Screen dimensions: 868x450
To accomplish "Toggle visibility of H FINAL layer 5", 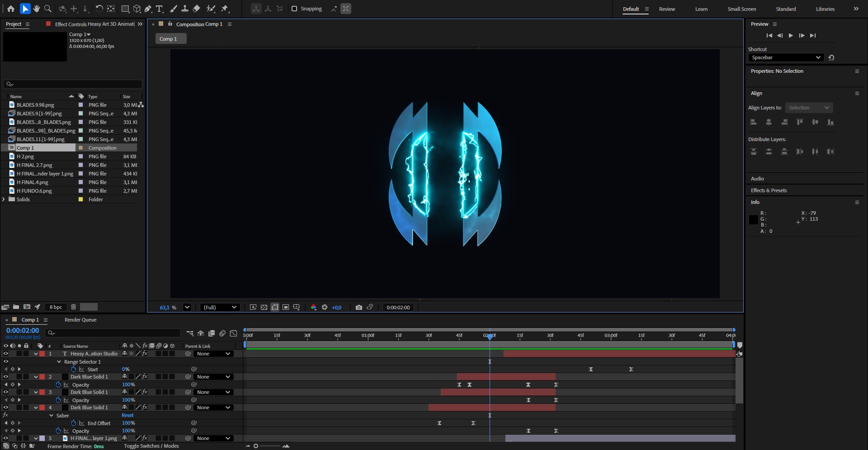I will [x=6, y=438].
